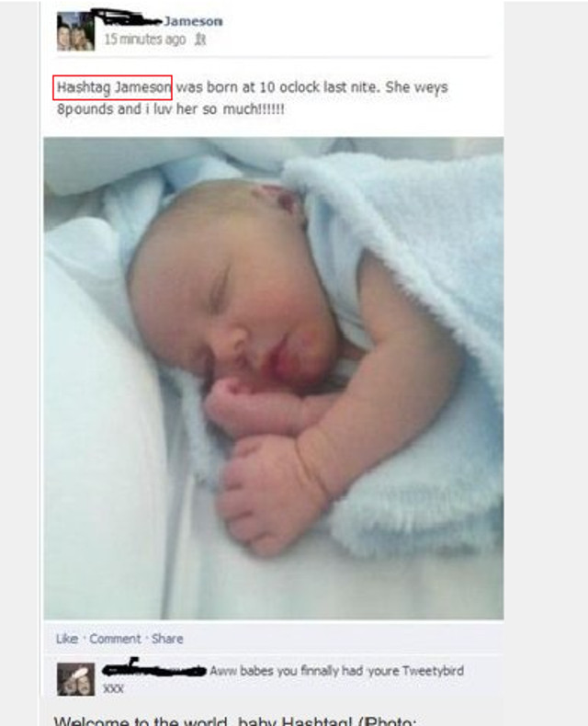
Task: Open the sleeping baby photo
Action: 274,378
